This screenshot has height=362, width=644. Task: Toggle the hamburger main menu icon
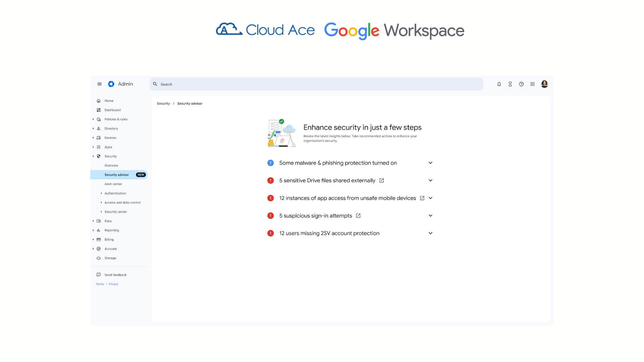[x=99, y=84]
